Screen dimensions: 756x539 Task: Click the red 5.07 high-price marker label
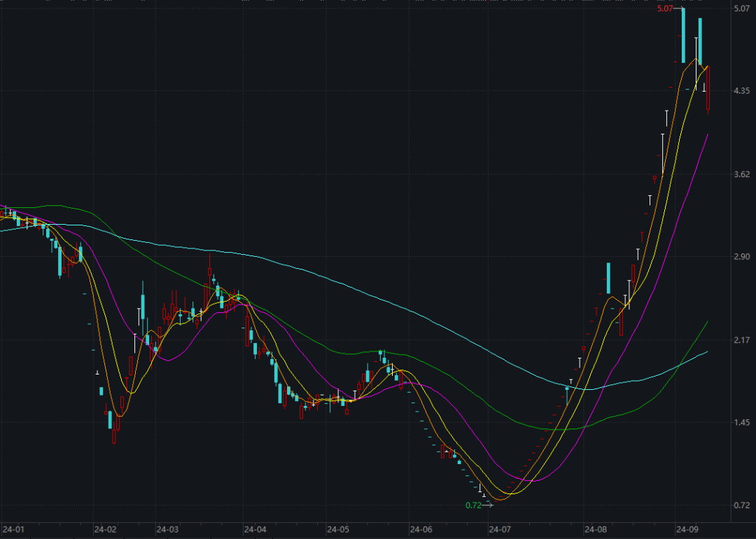665,8
